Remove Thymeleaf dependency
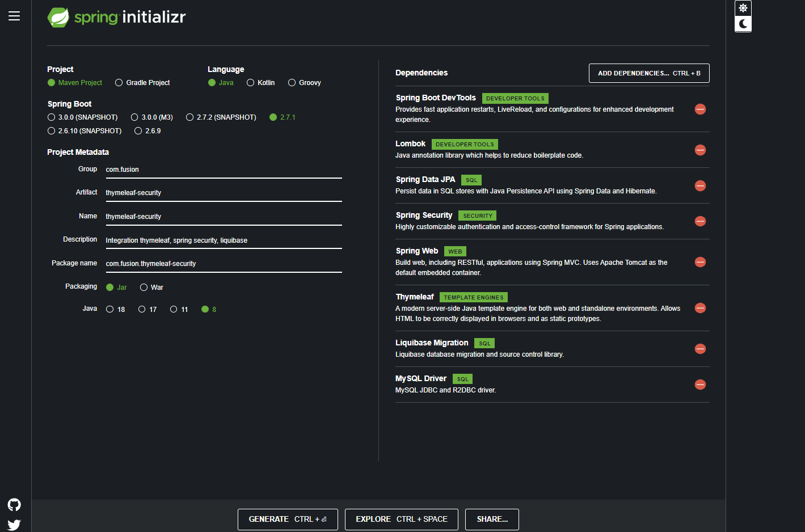This screenshot has height=532, width=805. pyautogui.click(x=700, y=308)
